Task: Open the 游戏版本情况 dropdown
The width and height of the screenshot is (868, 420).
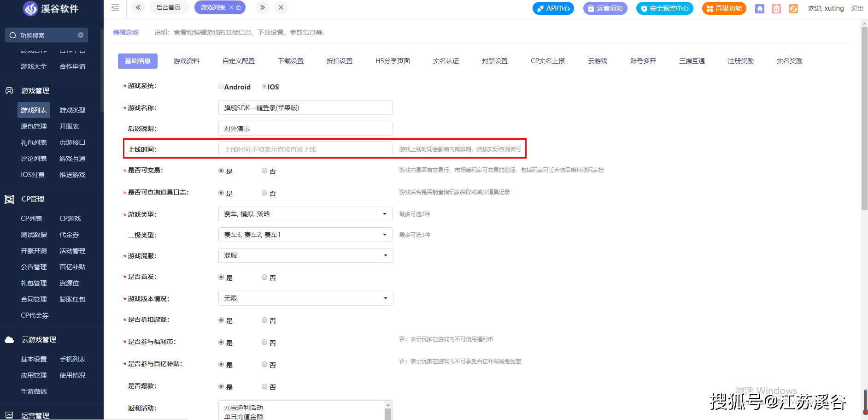Action: [305, 298]
